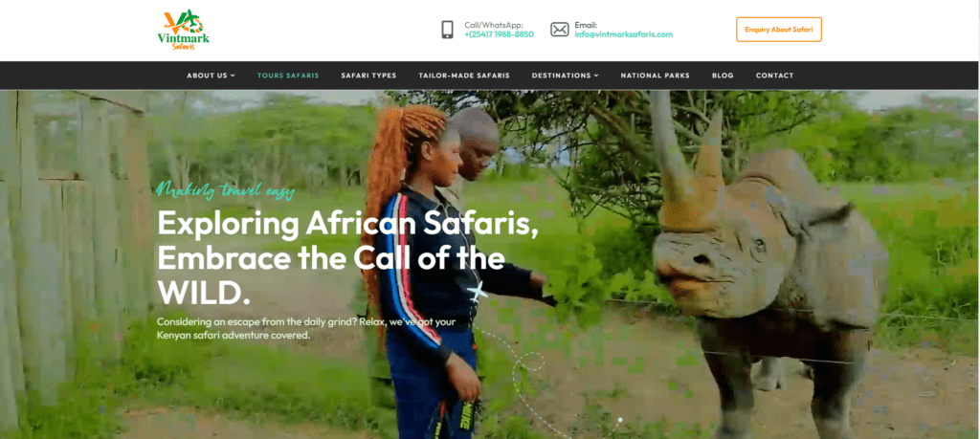Click the mobile phone icon
This screenshot has width=980, height=439.
click(448, 30)
